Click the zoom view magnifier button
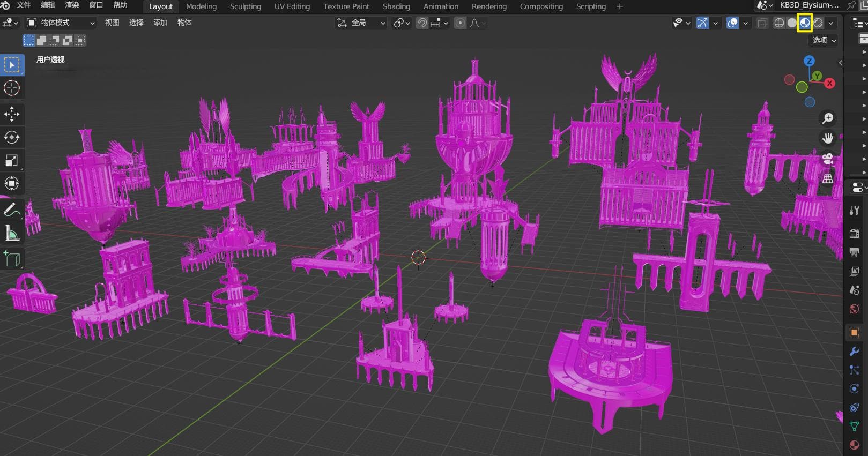Image resolution: width=868 pixels, height=456 pixels. tap(828, 118)
